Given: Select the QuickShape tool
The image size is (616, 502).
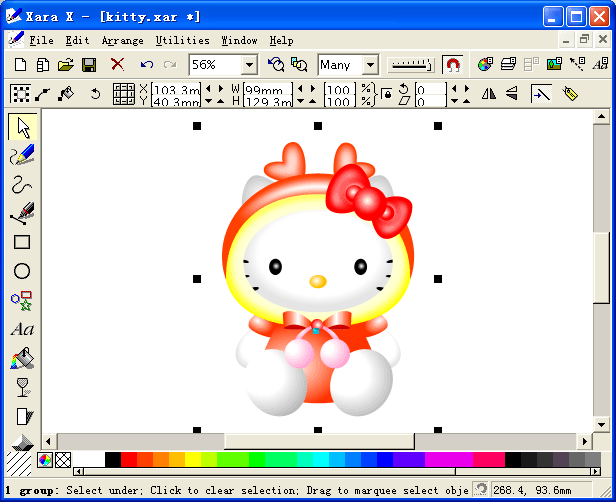Looking at the screenshot, I should click(22, 300).
